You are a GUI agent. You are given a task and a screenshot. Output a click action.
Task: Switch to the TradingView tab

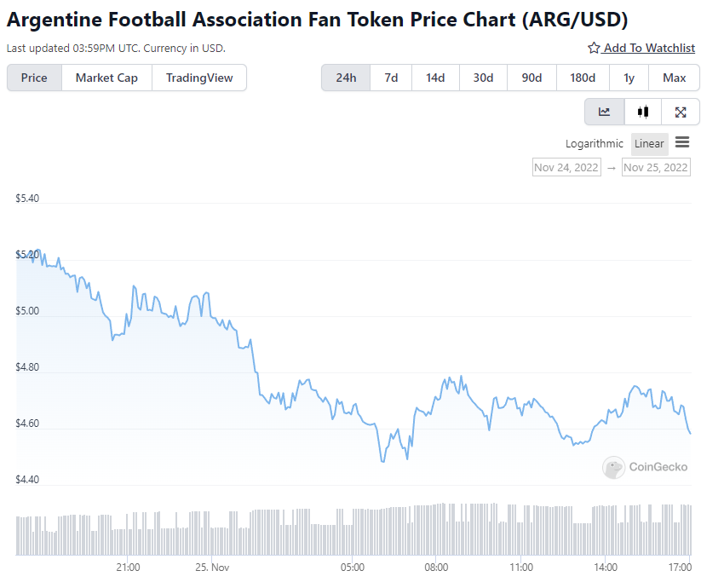pos(199,78)
